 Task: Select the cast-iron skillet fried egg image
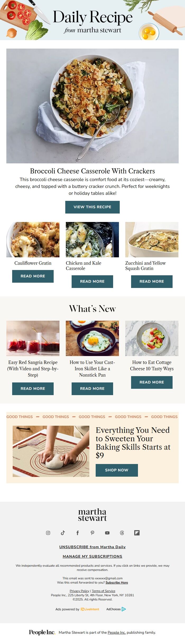[x=92, y=338]
